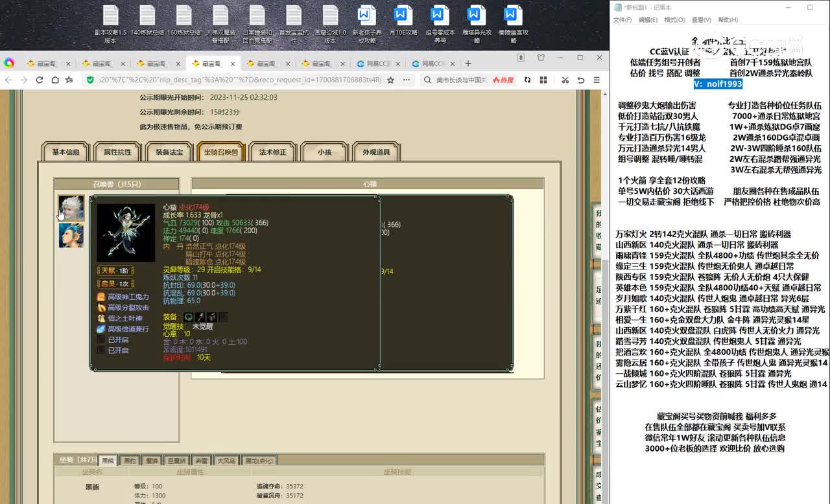Switch to the 小孩 tab
Viewport: 830px width, 504px height.
[x=325, y=152]
